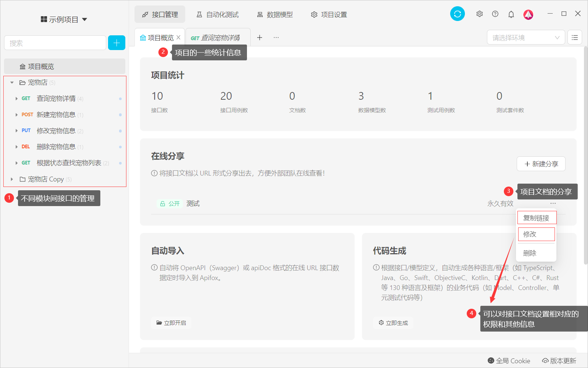Screen dimensions: 588x368
Task: Choose 复制链接 from share menu
Action: [x=537, y=218]
